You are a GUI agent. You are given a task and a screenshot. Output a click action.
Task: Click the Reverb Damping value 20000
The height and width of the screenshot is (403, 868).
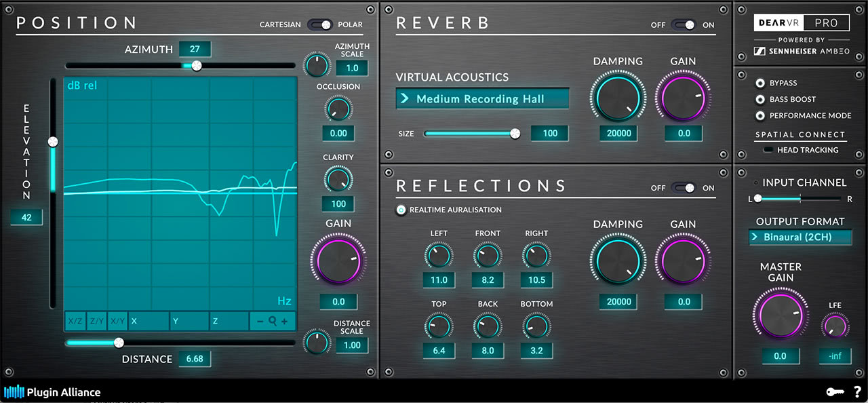[619, 133]
